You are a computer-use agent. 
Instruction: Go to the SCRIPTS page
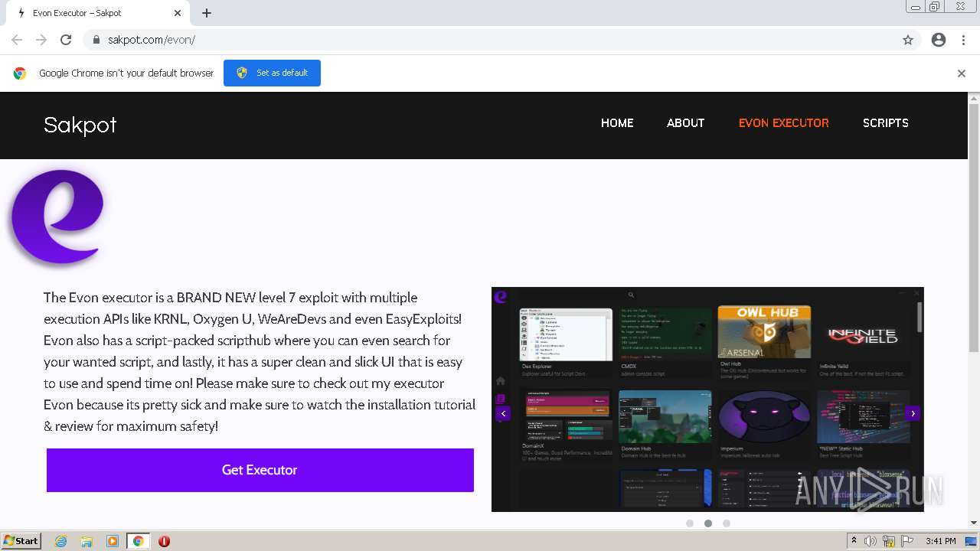886,122
